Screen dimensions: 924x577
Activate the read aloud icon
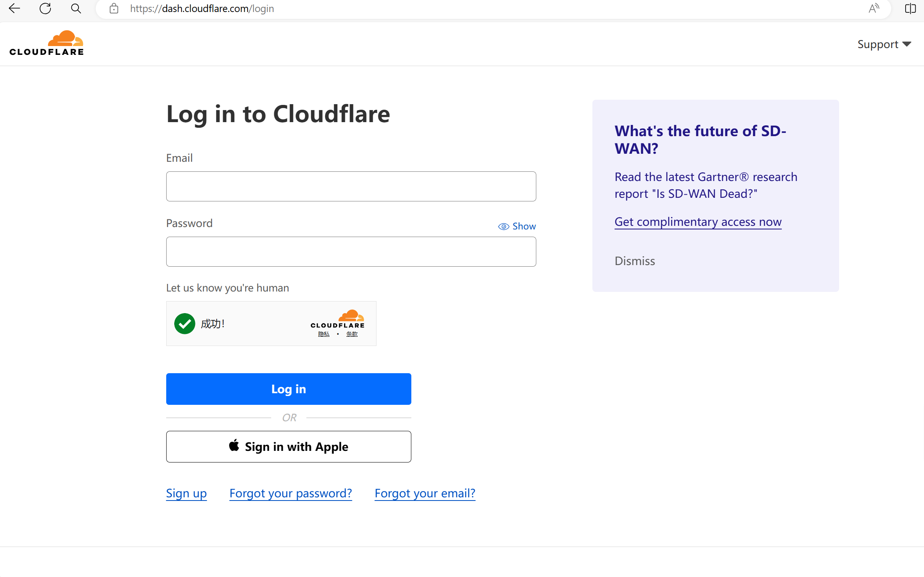click(874, 8)
